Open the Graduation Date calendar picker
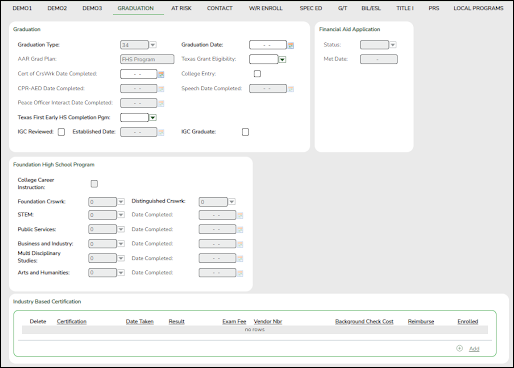Screen dimensions: 514x368 click(291, 45)
